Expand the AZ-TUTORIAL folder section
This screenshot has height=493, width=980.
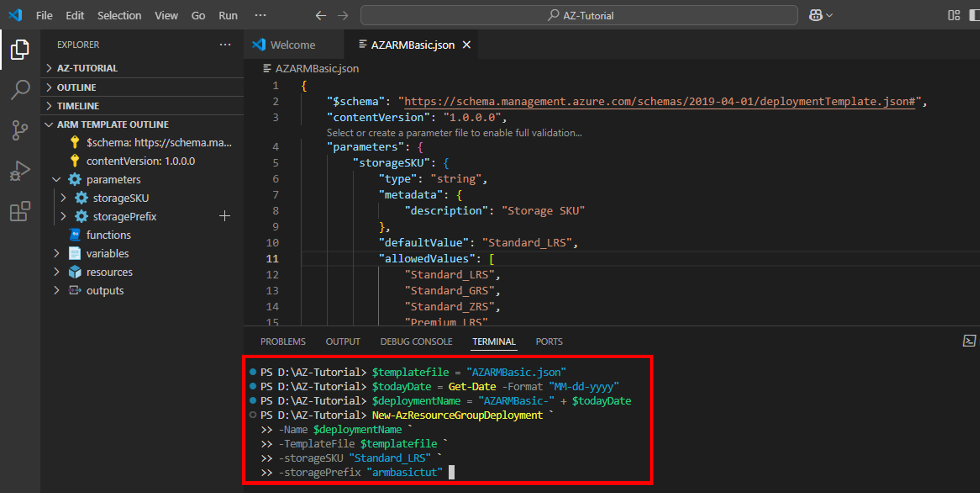87,68
